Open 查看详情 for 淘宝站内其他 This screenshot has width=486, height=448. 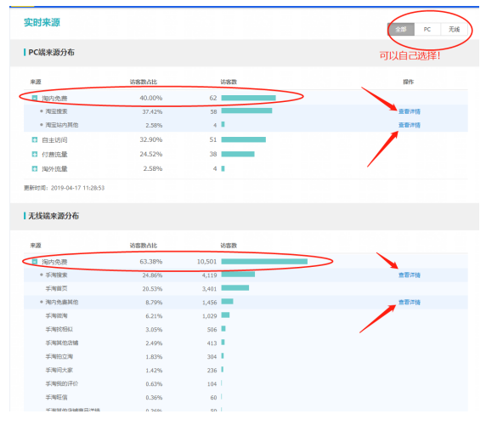tap(410, 125)
